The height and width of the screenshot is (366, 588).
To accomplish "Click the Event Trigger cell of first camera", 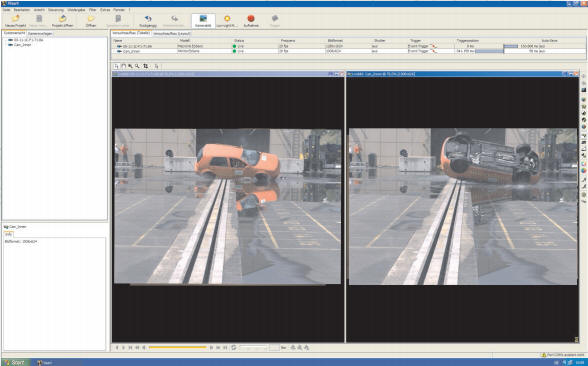I will (x=422, y=46).
